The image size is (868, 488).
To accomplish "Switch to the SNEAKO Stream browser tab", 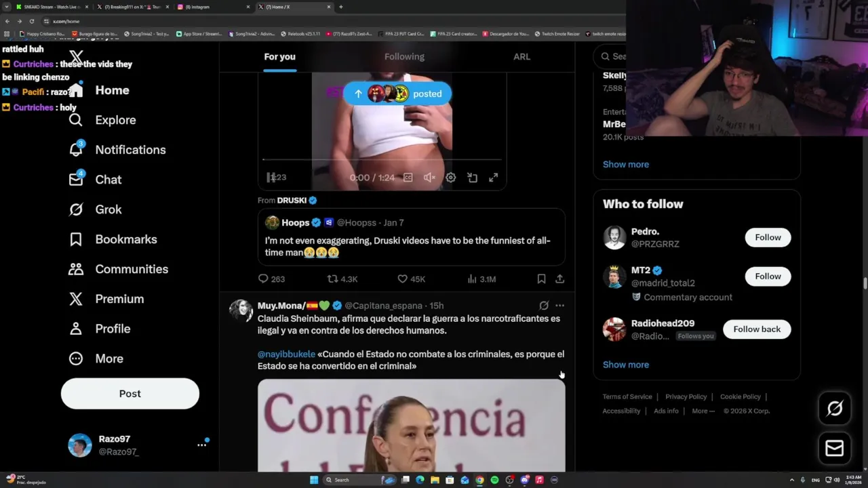I will [x=51, y=7].
